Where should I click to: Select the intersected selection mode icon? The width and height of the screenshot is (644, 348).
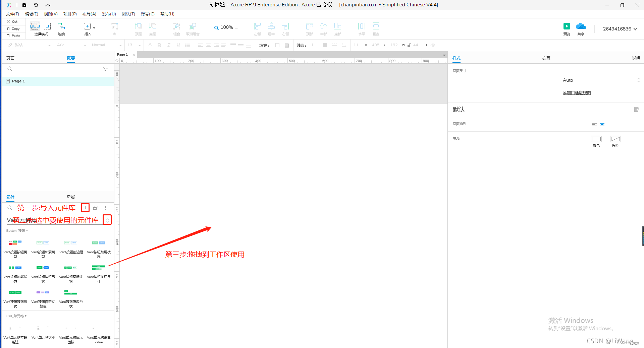[x=35, y=26]
